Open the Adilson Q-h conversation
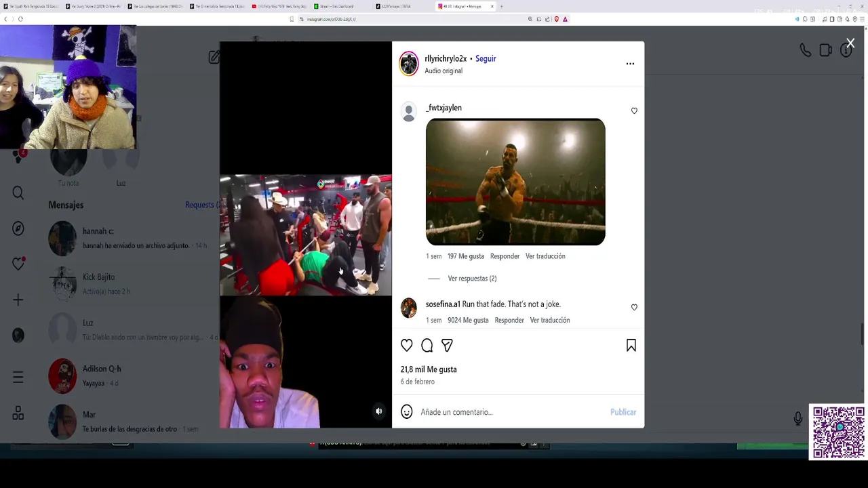This screenshot has width=868, height=488. point(134,375)
